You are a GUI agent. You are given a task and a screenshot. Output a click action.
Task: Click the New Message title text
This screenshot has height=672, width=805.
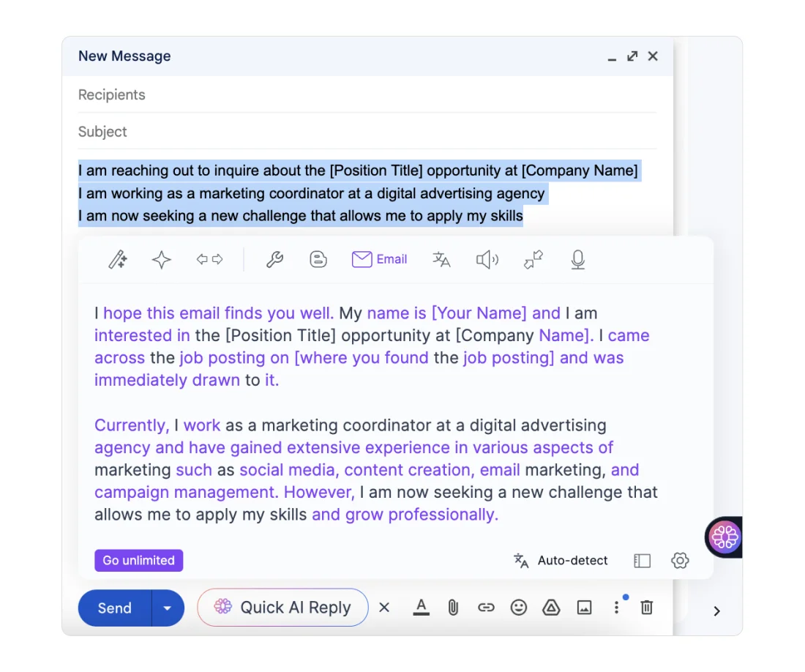point(124,56)
